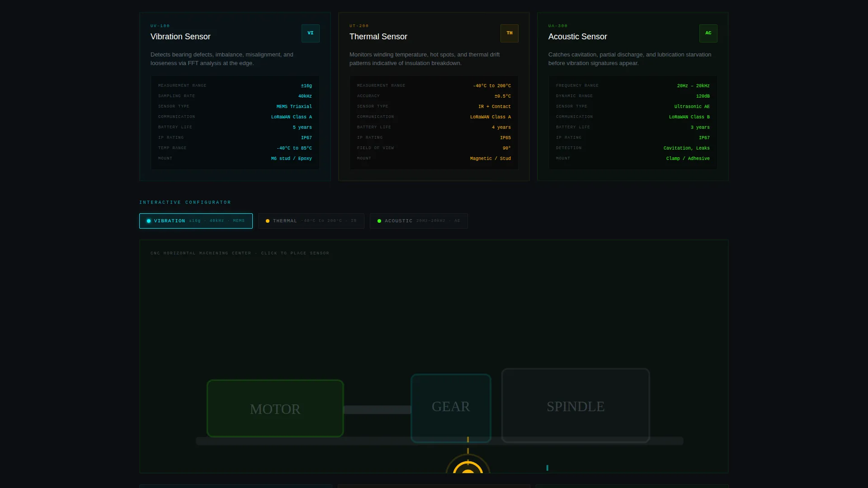Click the Thermal Sensor title

(x=378, y=37)
